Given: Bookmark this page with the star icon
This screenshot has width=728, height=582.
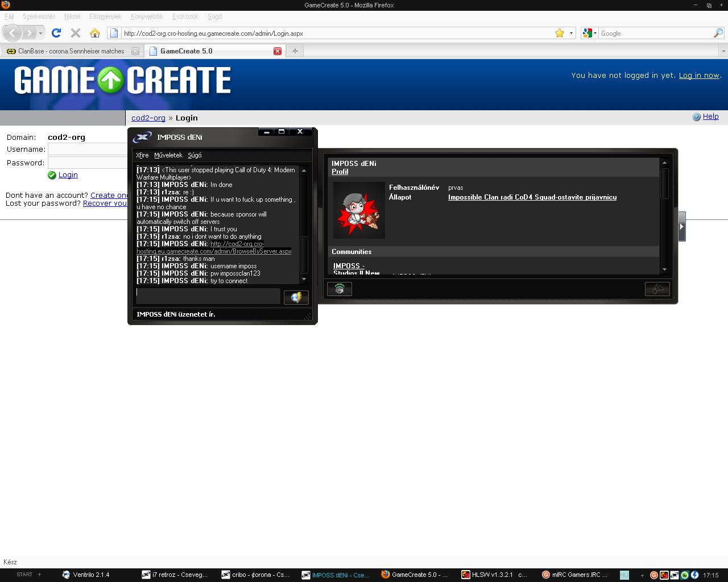Looking at the screenshot, I should point(560,33).
